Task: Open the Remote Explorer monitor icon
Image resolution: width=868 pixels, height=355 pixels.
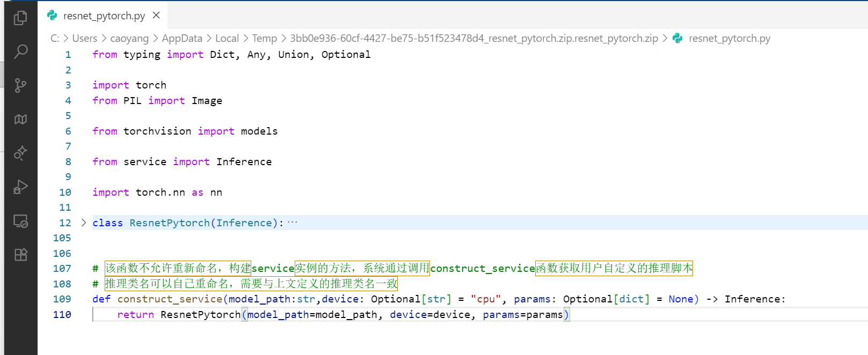Action: (20, 221)
